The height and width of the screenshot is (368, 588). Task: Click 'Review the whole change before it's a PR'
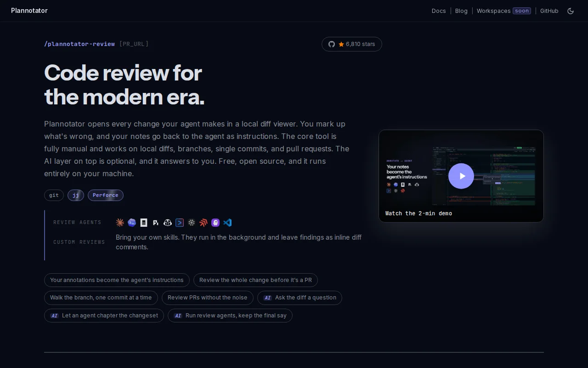pyautogui.click(x=255, y=280)
